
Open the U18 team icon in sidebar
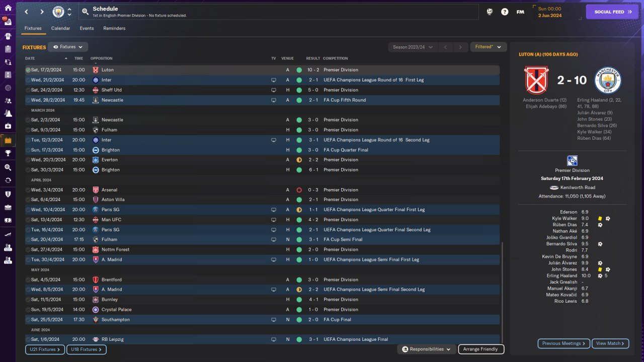point(8,260)
